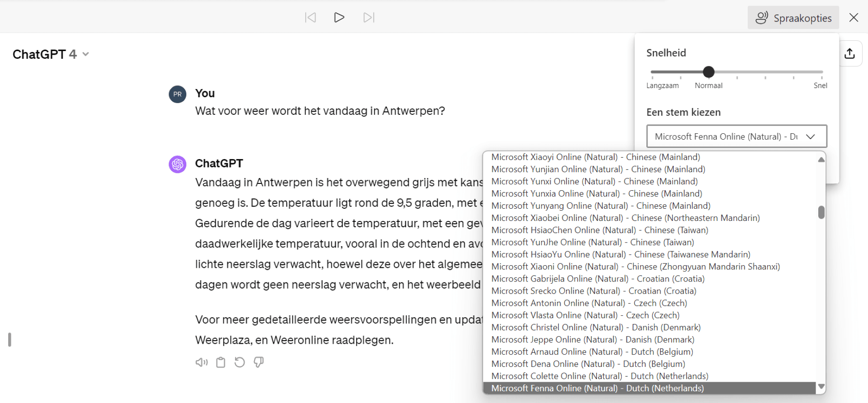Click the left sidebar toggle handle
The width and height of the screenshot is (868, 403).
[9, 340]
